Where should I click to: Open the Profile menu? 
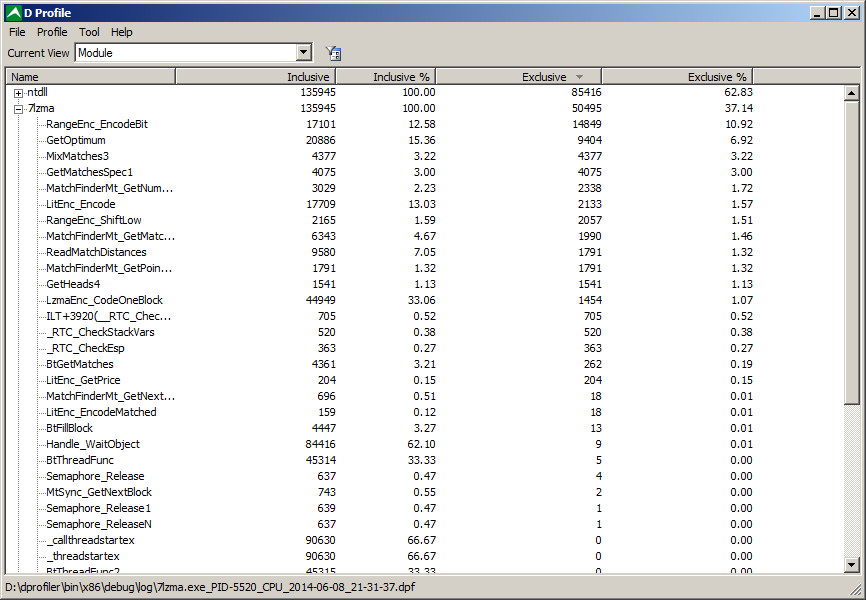[52, 32]
